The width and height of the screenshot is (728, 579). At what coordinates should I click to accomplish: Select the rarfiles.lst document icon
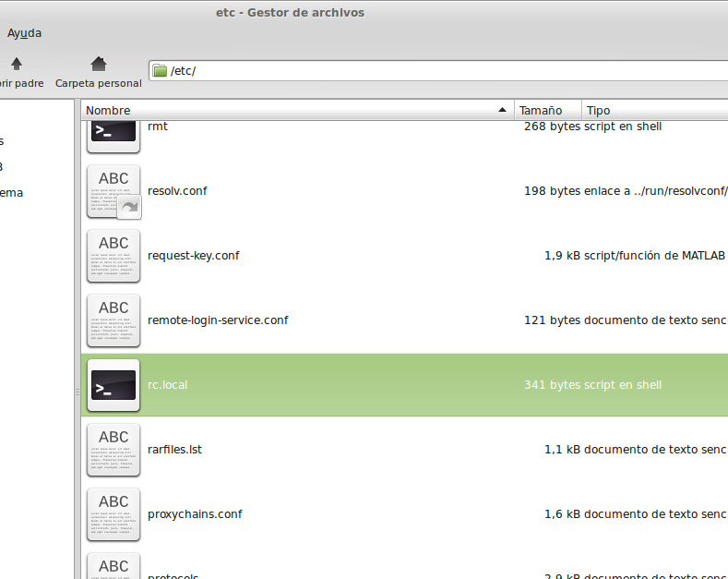tap(113, 450)
